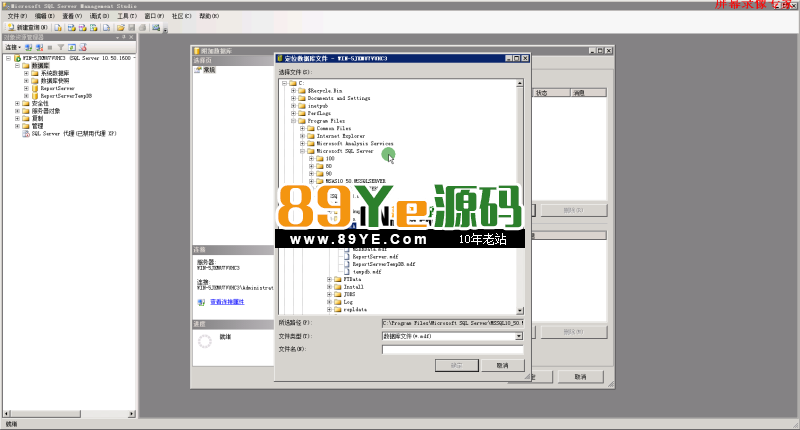
Task: Click the Open File folder icon in toolbar
Action: 120,28
